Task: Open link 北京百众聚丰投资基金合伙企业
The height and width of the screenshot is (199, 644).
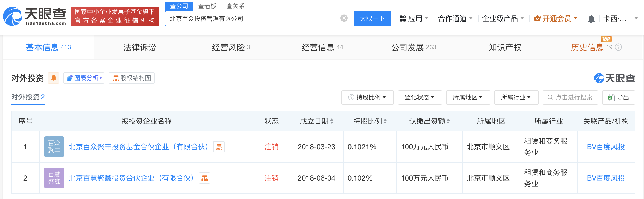Action: 139,147
